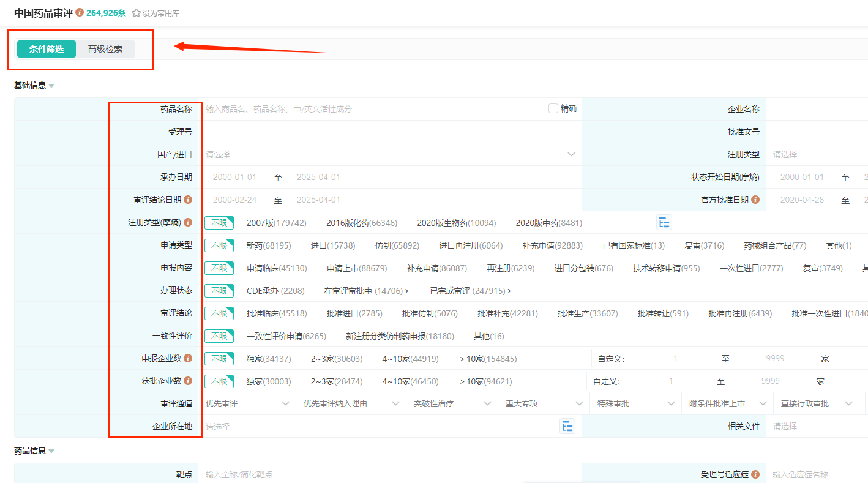Click the star icon for 设为常用库
This screenshot has height=483, width=868.
[x=136, y=13]
